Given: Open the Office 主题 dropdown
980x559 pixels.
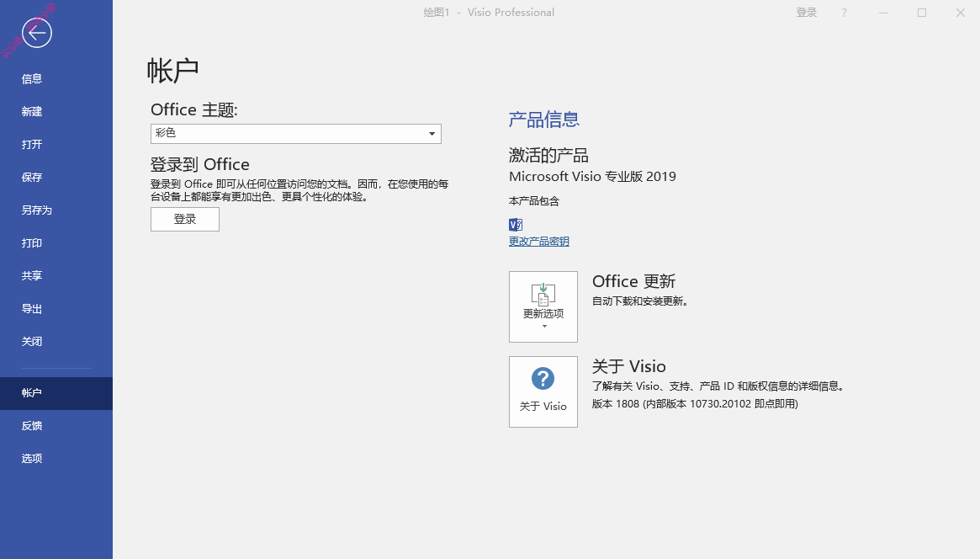Looking at the screenshot, I should point(295,133).
